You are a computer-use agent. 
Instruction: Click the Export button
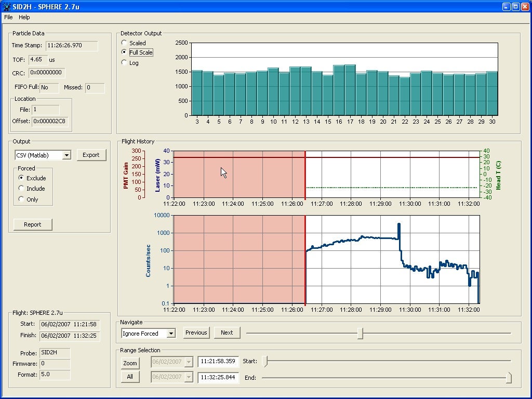(x=91, y=155)
